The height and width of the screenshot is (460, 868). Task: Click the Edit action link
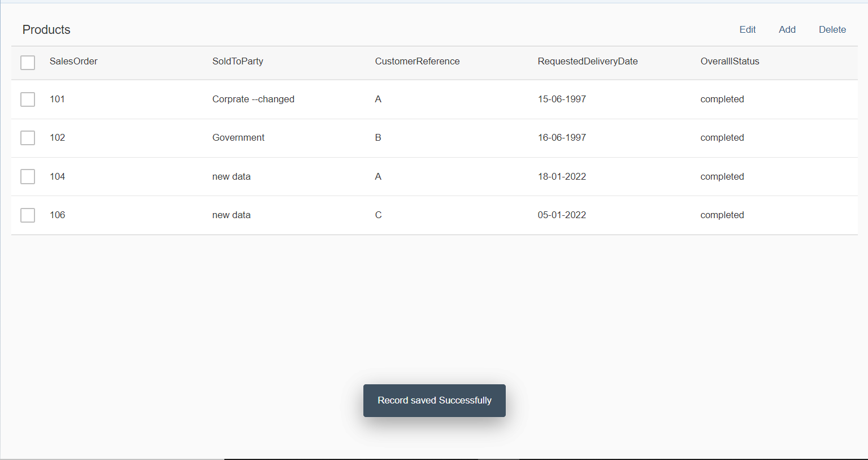point(747,29)
